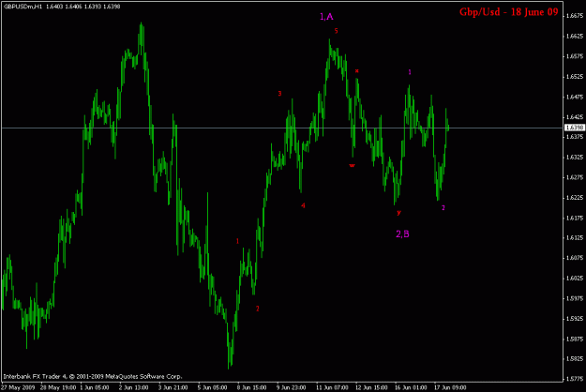This screenshot has width=586, height=392.
Task: Click the 1.6625 price axis value
Action: (575, 37)
